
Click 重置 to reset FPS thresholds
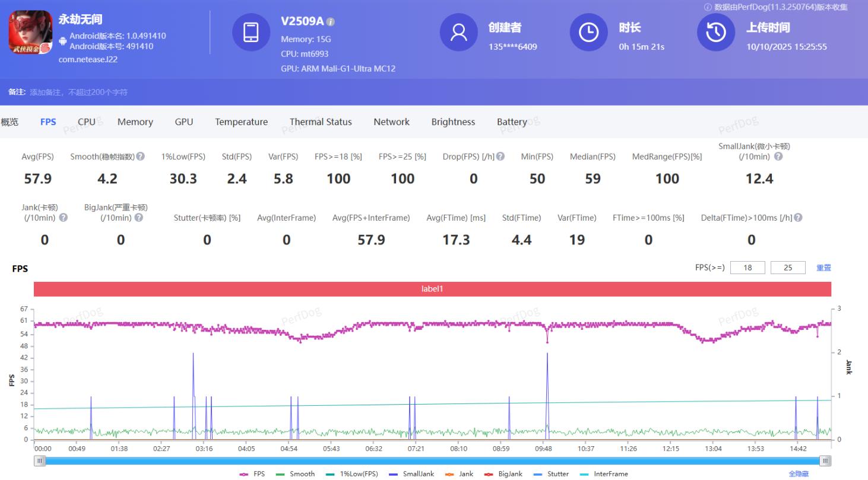pyautogui.click(x=823, y=268)
